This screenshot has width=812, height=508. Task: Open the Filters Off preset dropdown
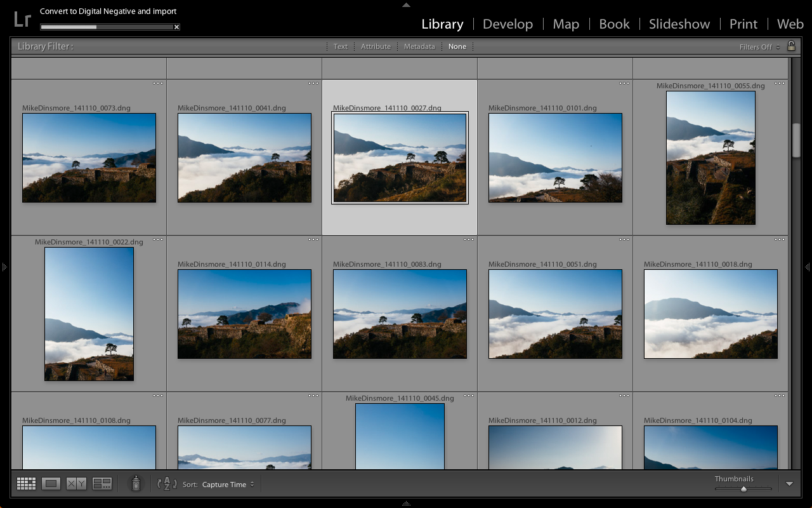coord(759,47)
